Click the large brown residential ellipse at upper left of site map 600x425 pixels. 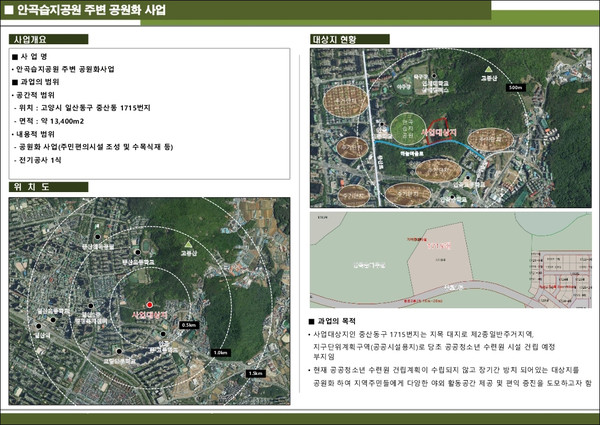pos(346,101)
